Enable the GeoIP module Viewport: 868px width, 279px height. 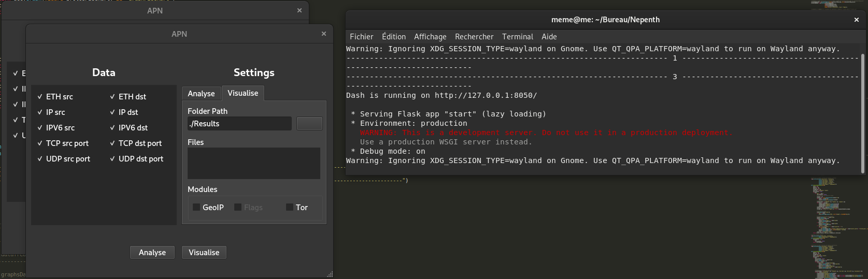tap(208, 207)
